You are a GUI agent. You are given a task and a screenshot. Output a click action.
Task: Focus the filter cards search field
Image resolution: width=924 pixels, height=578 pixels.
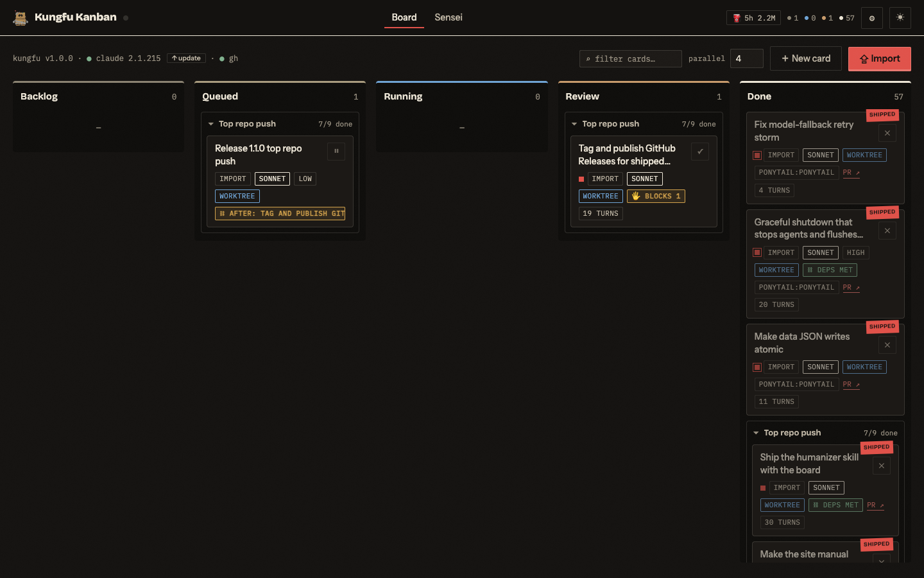point(630,58)
